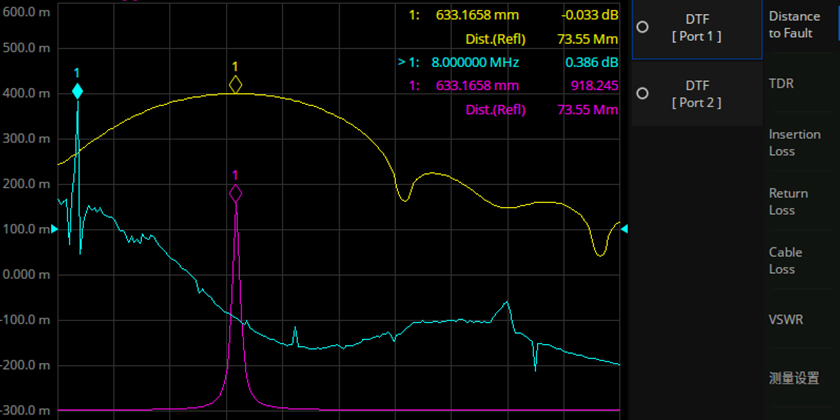This screenshot has height=420, width=840.
Task: Click the magenta Dist.(Refl) readout line
Action: (541, 109)
